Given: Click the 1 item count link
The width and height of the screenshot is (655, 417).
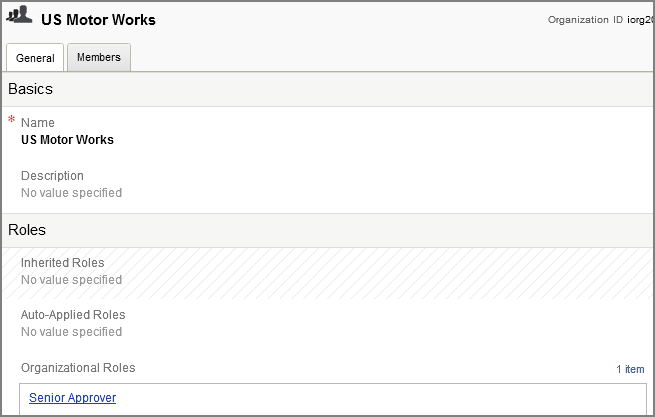Looking at the screenshot, I should 630,369.
